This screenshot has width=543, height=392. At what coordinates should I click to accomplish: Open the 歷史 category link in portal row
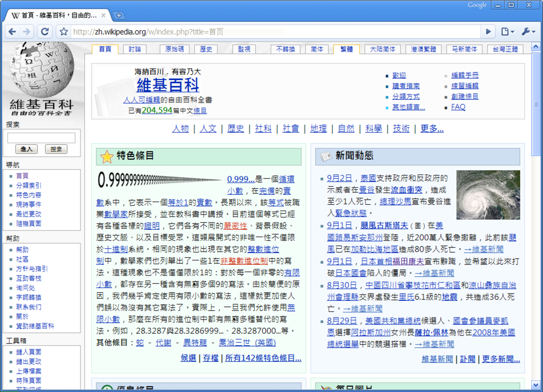pos(235,129)
